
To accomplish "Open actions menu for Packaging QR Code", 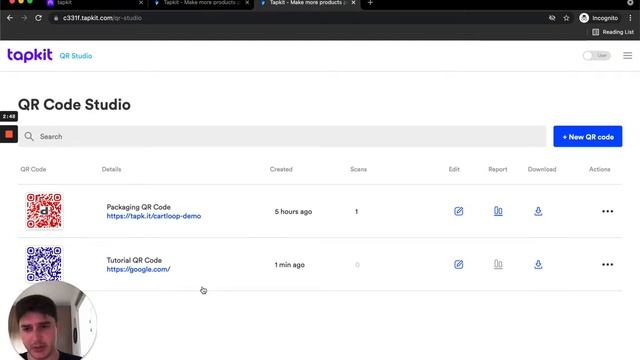I will 607,211.
